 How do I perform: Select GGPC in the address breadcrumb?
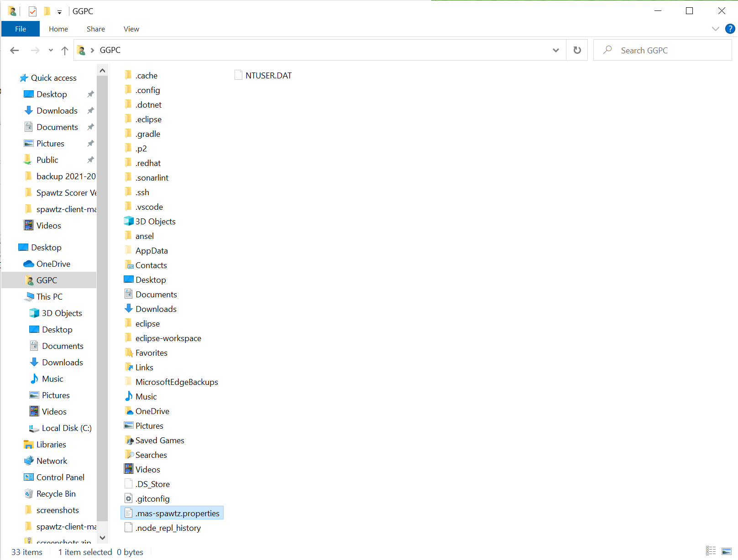tap(110, 50)
